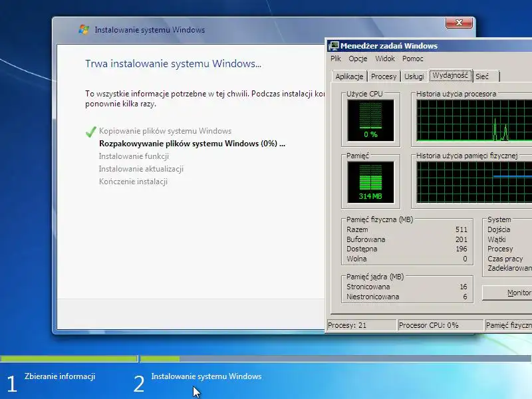
Task: Click the Razem value 511
Action: point(461,229)
